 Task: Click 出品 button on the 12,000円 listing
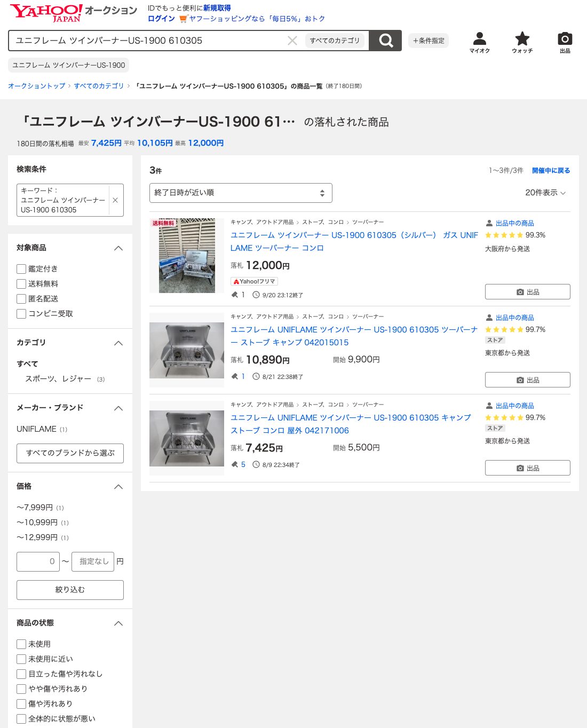[527, 292]
